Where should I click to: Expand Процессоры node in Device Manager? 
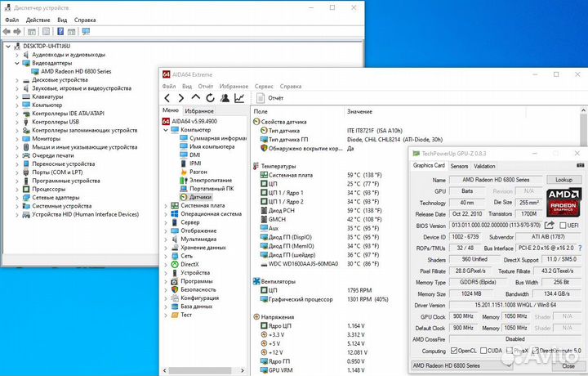(17, 189)
